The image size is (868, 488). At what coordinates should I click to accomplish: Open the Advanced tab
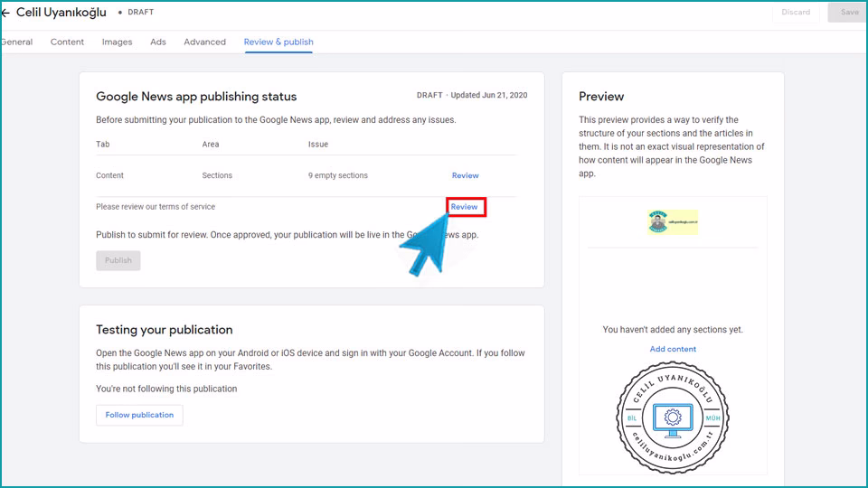coord(204,42)
